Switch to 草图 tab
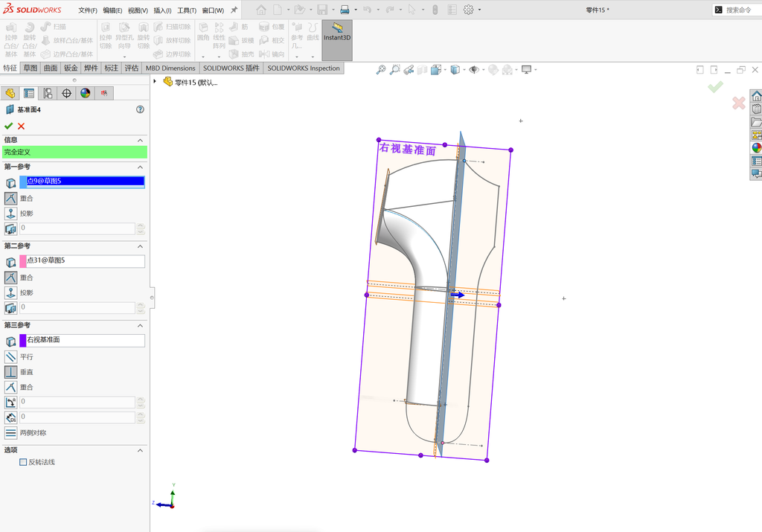762x532 pixels. point(30,68)
